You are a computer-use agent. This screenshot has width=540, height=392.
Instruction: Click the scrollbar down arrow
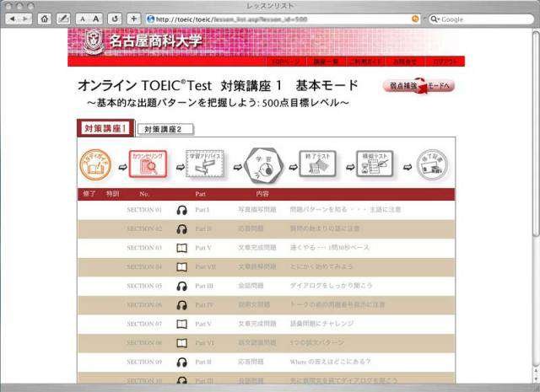point(536,379)
